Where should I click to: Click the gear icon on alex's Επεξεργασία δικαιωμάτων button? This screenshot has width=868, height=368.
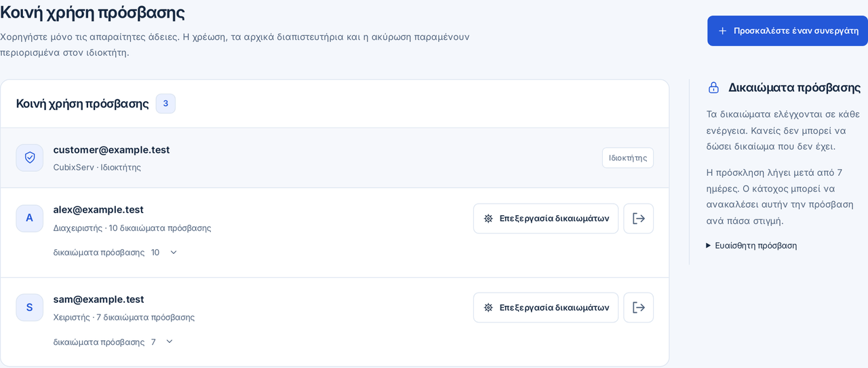pyautogui.click(x=488, y=219)
